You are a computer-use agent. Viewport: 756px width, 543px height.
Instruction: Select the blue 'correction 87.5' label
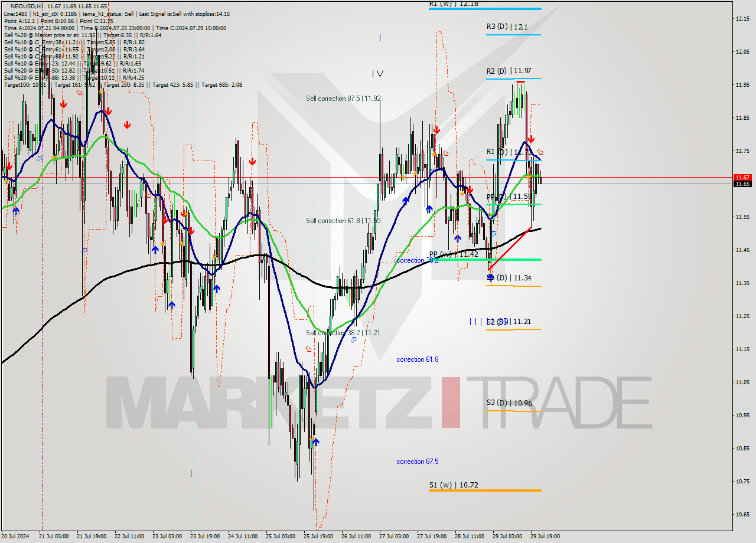tap(418, 462)
